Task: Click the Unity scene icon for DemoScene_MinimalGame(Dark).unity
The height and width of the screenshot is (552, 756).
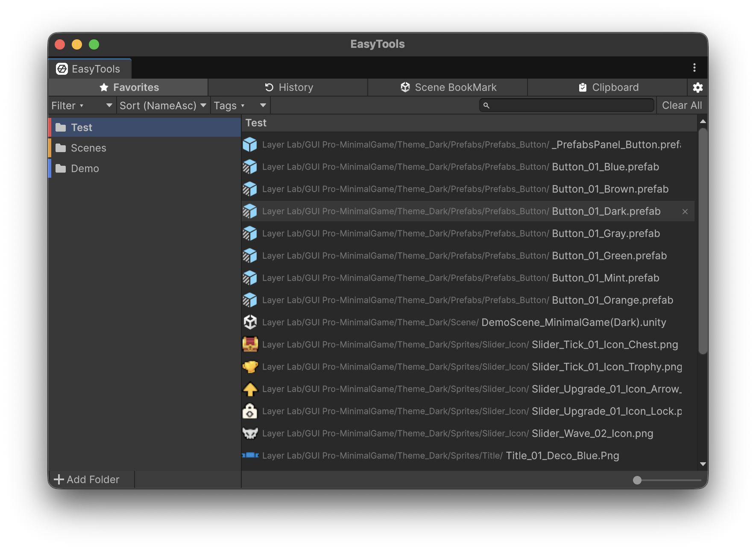Action: coord(250,322)
